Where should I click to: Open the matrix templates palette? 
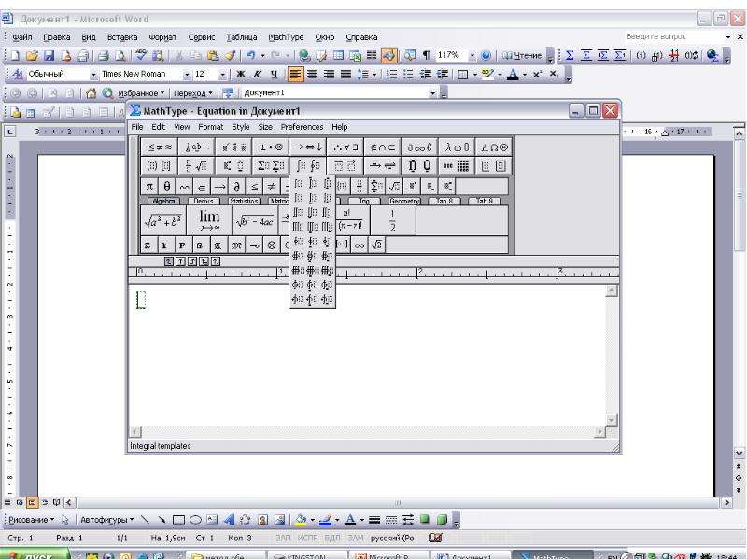[x=457, y=166]
